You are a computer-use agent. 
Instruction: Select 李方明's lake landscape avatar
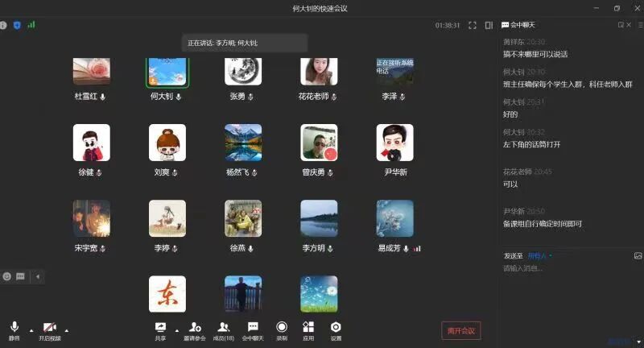(319, 218)
